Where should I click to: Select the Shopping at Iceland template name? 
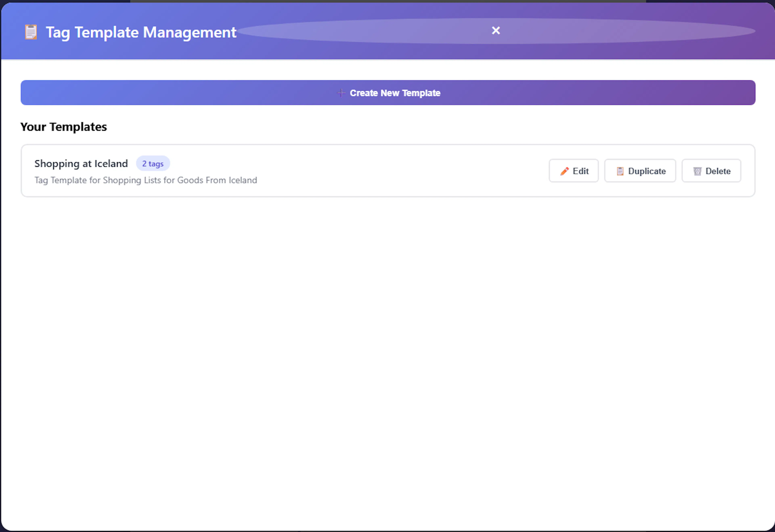tap(81, 163)
